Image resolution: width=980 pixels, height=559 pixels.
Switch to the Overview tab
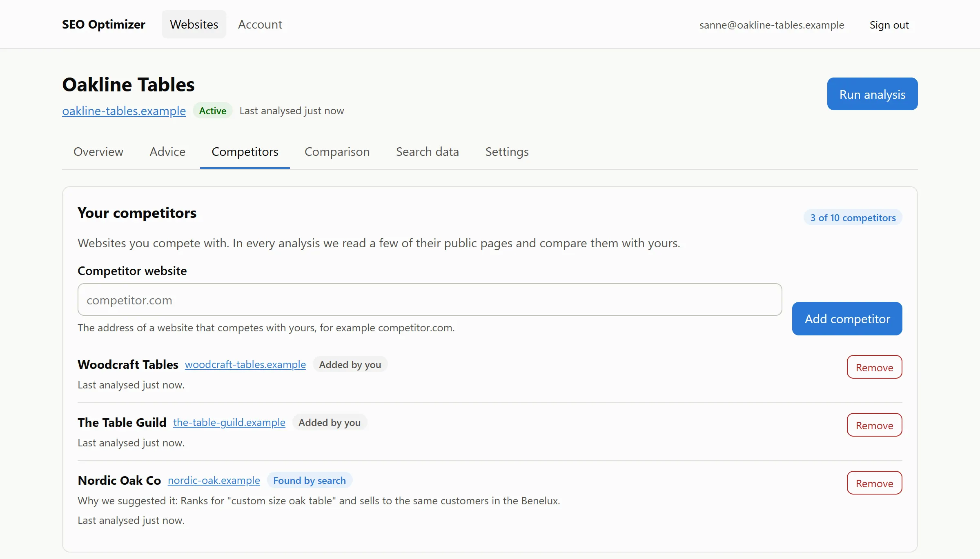[x=98, y=152]
